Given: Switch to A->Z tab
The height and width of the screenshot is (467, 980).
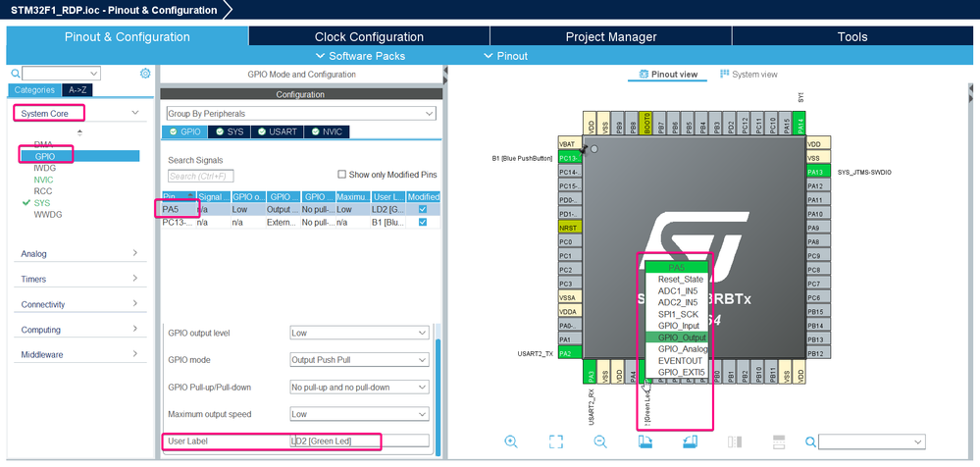Looking at the screenshot, I should click(x=77, y=89).
